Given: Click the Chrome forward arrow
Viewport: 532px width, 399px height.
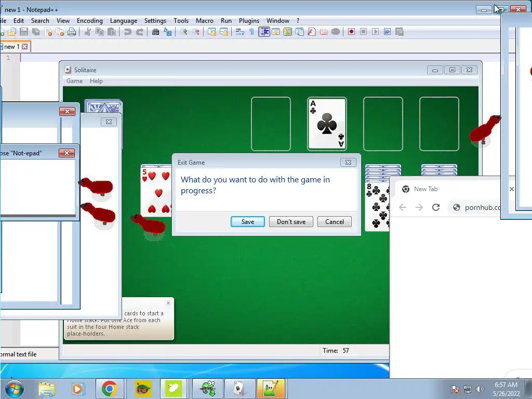Looking at the screenshot, I should (x=419, y=207).
